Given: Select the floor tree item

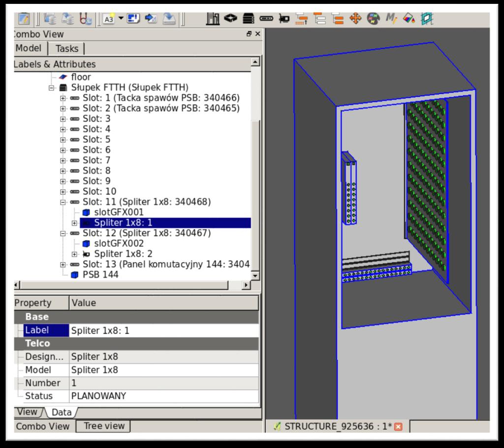Looking at the screenshot, I should pos(81,77).
